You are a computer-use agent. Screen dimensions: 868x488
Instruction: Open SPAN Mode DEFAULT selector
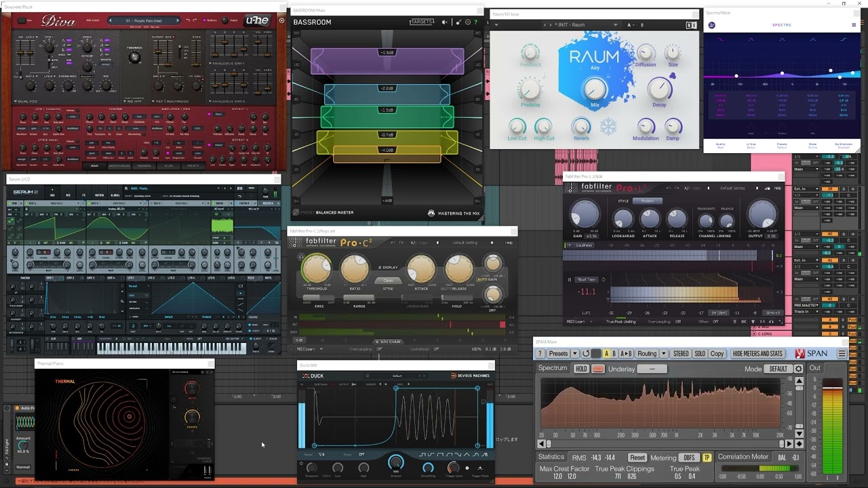(x=778, y=369)
